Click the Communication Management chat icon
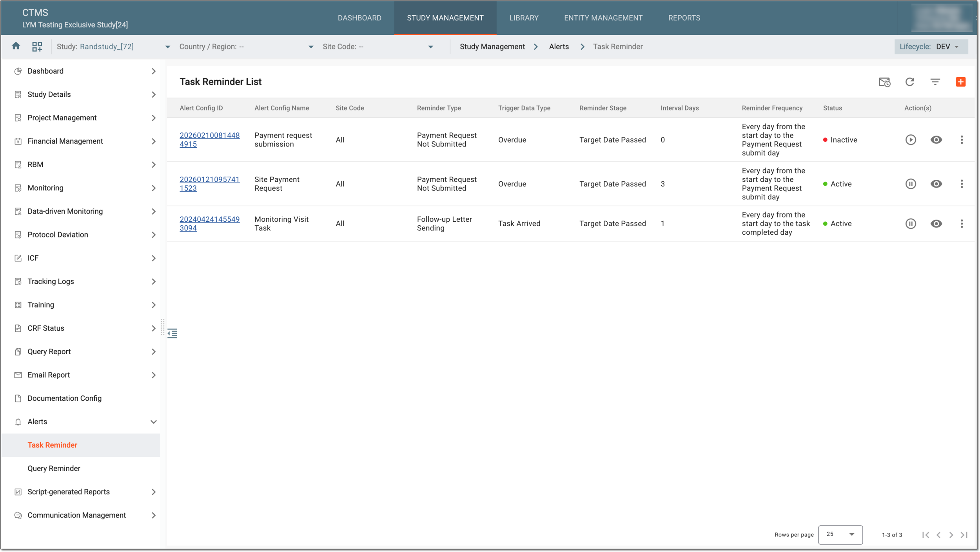 [x=18, y=516]
